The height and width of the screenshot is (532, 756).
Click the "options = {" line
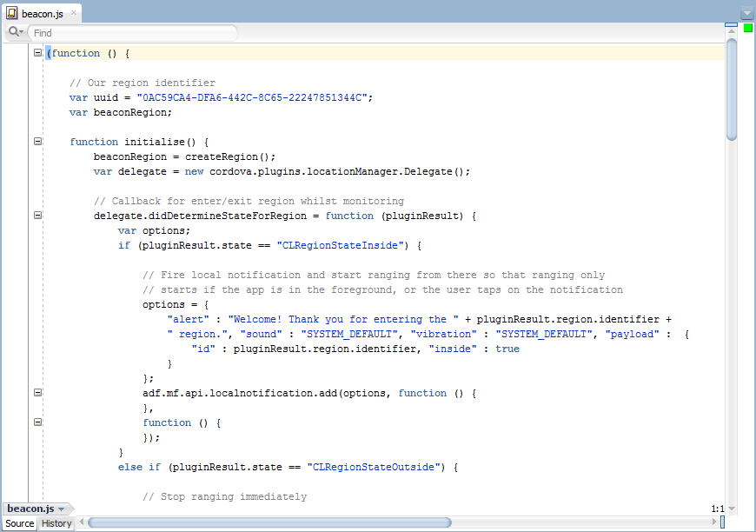tap(176, 304)
